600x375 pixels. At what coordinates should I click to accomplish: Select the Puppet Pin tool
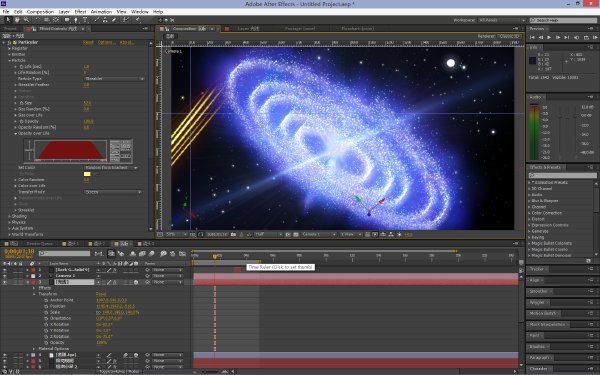pos(137,20)
